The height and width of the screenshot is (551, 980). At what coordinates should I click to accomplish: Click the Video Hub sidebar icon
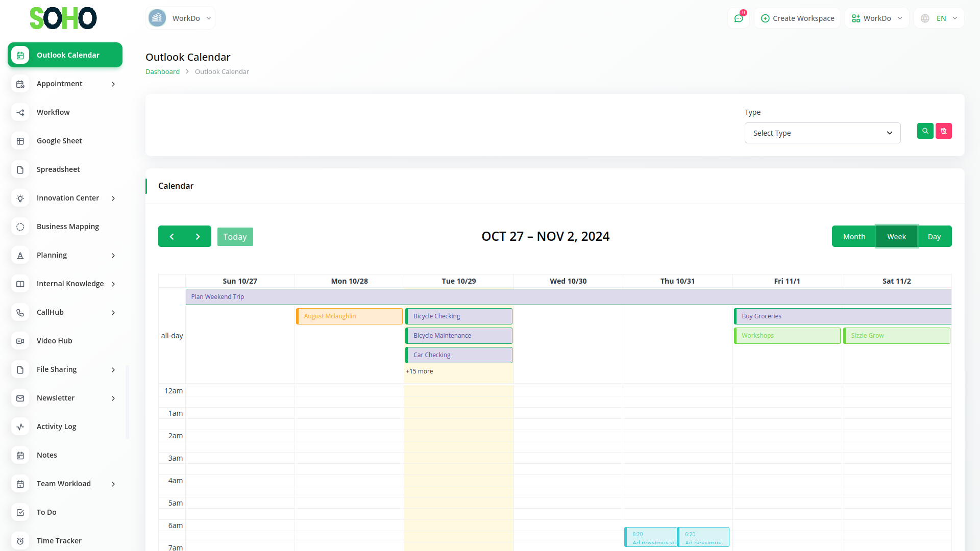20,341
